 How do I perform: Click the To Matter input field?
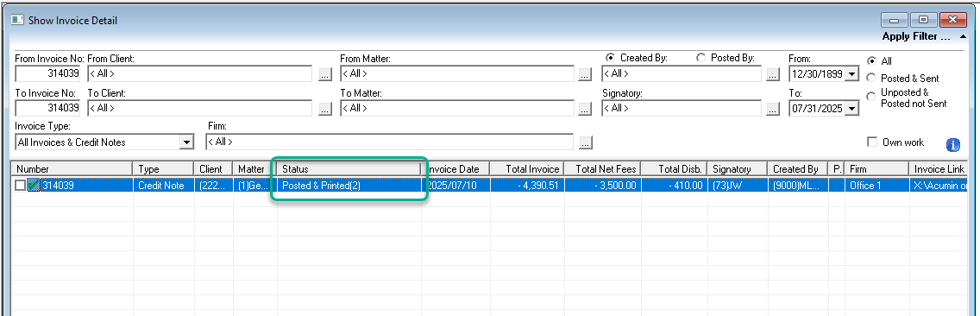(x=457, y=108)
